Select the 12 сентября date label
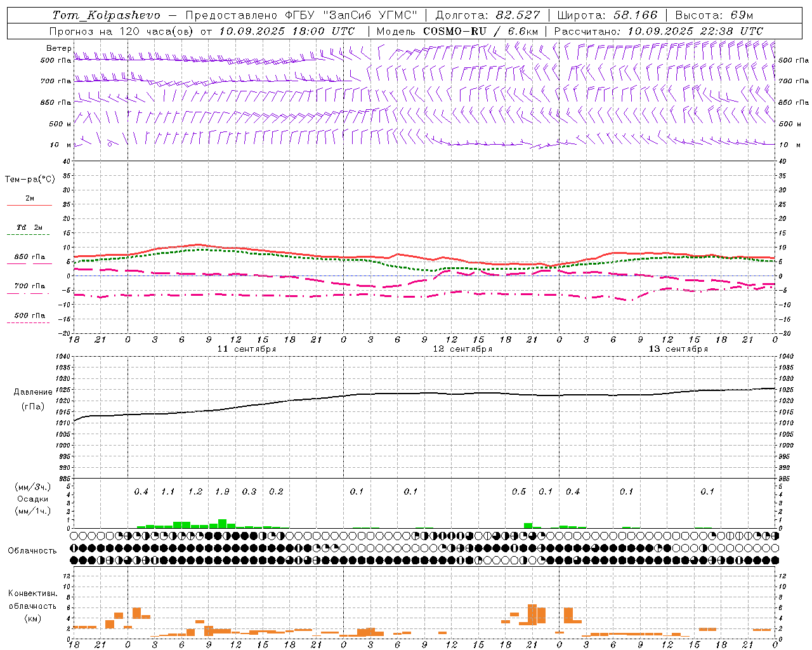812x650 pixels. click(x=462, y=349)
